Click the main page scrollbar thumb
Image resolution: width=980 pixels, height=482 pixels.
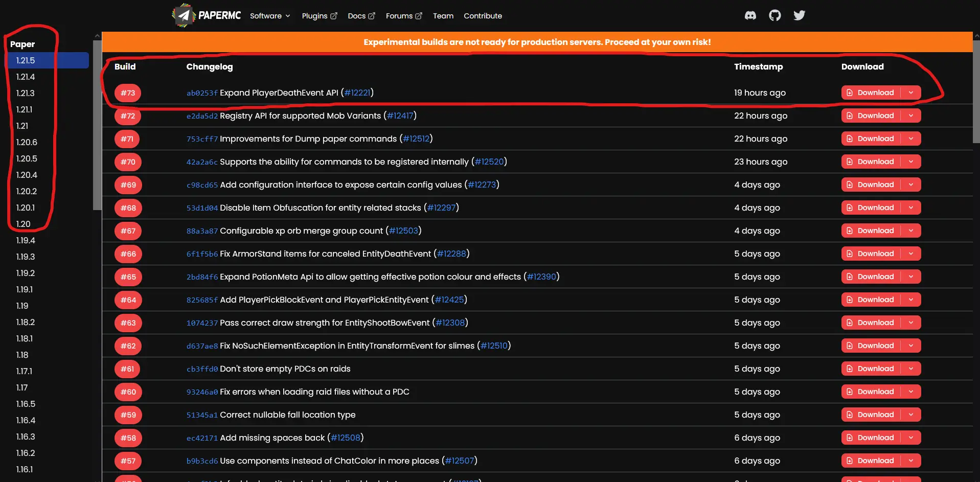976,92
